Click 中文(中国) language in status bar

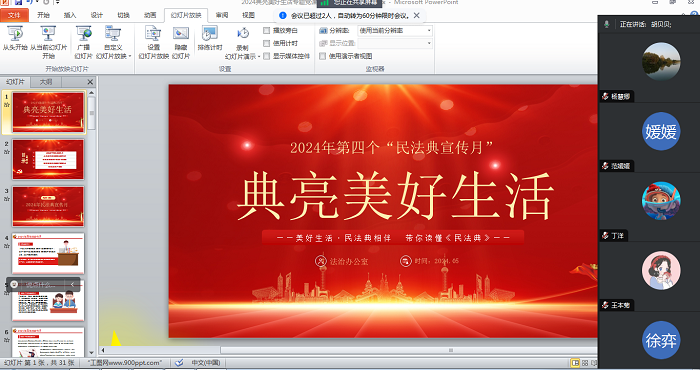click(x=206, y=363)
